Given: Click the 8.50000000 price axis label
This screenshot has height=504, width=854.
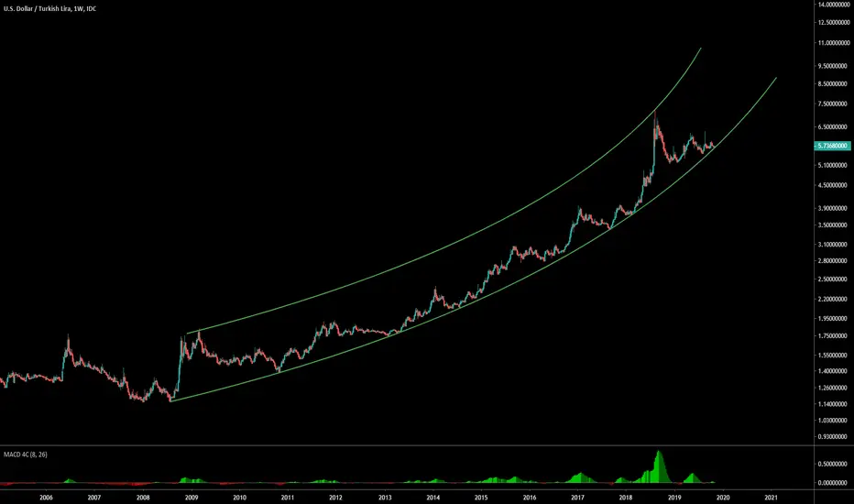Looking at the screenshot, I should [833, 84].
